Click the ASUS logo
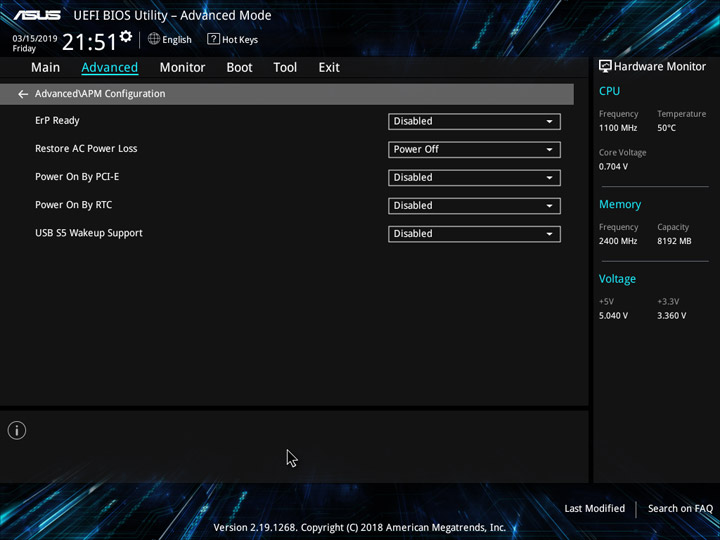The image size is (720, 540). point(37,15)
